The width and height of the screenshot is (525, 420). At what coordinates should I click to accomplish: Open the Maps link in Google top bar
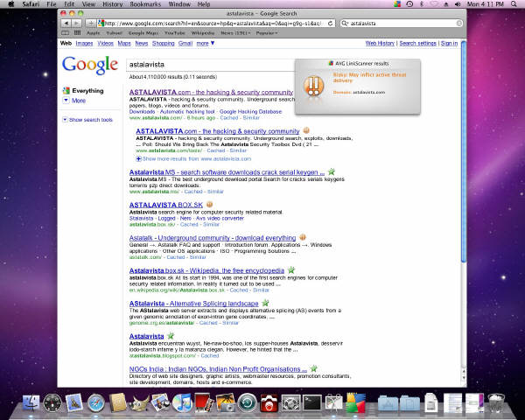pos(124,43)
